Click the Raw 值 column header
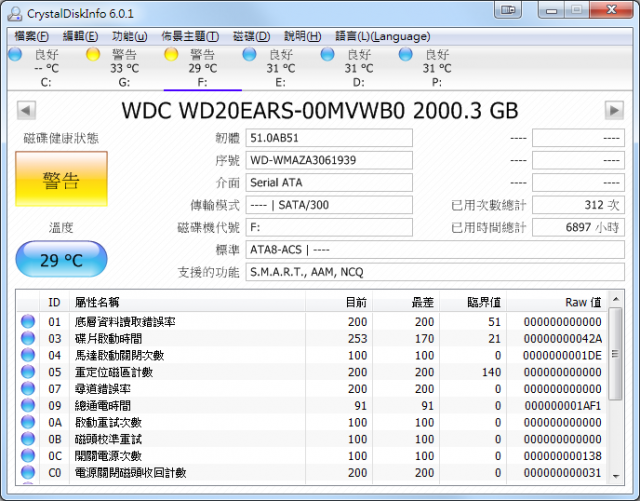 pos(557,302)
